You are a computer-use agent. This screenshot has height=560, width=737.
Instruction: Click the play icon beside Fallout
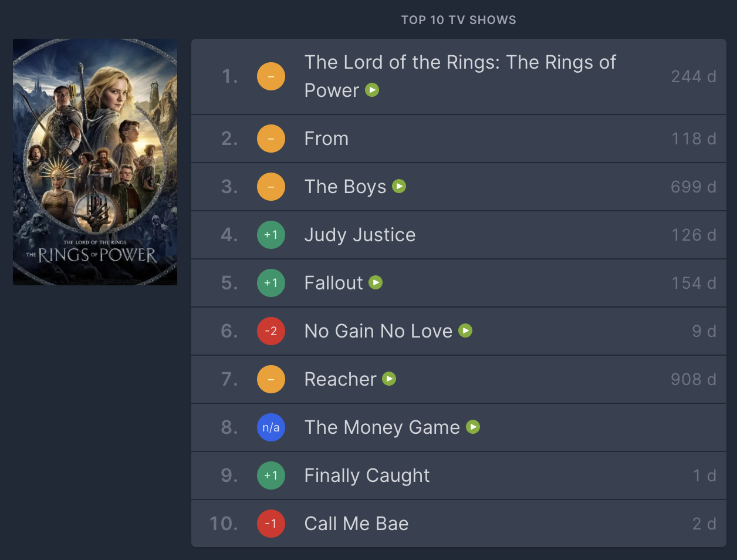click(x=376, y=283)
